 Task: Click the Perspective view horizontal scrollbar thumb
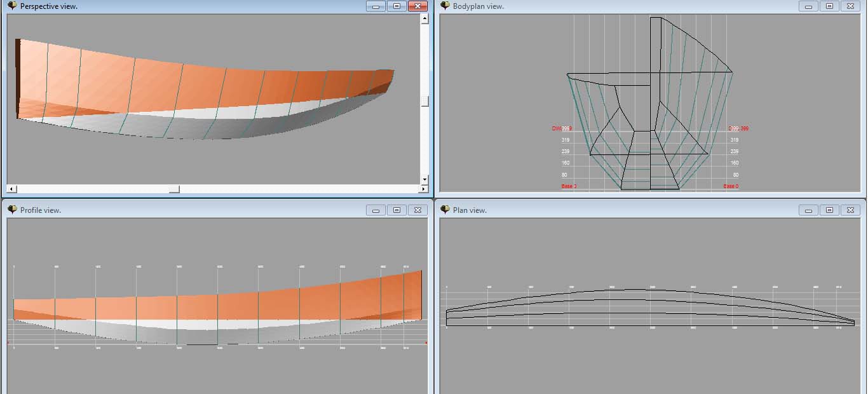click(x=173, y=189)
